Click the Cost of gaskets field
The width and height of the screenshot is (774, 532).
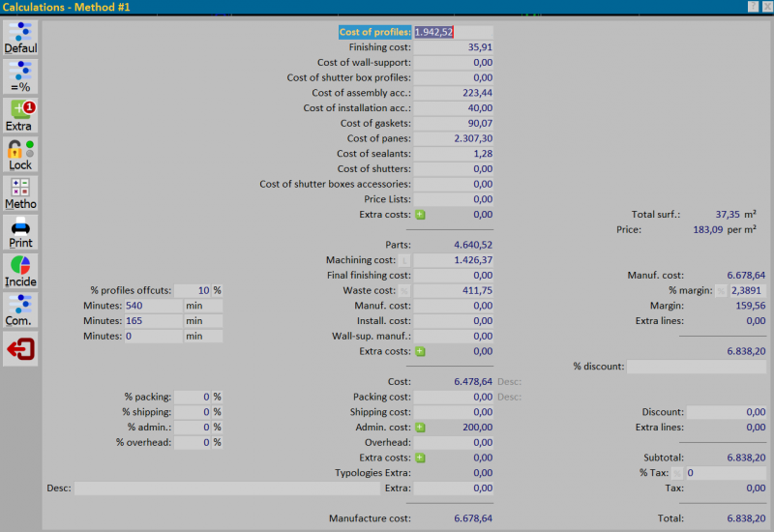(453, 124)
